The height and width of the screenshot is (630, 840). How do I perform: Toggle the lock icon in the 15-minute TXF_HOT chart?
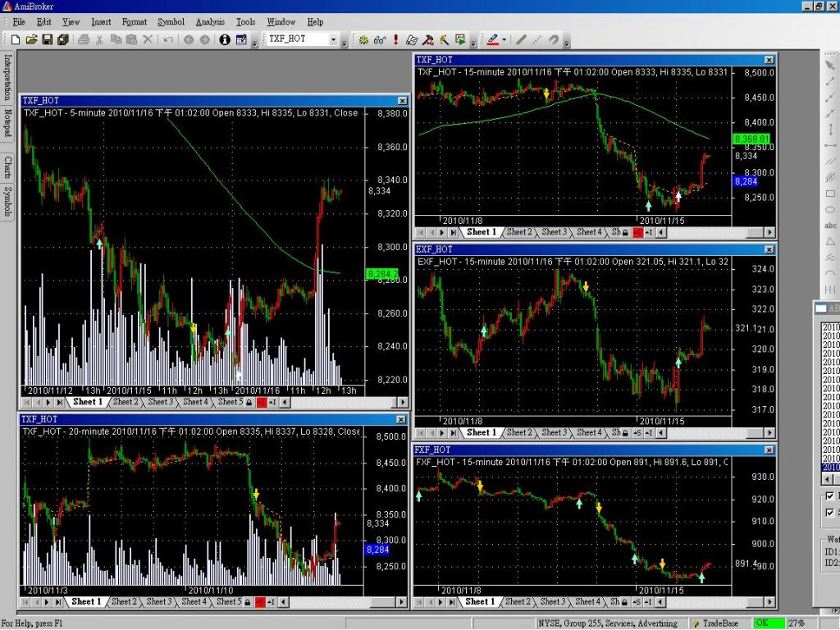(x=625, y=232)
